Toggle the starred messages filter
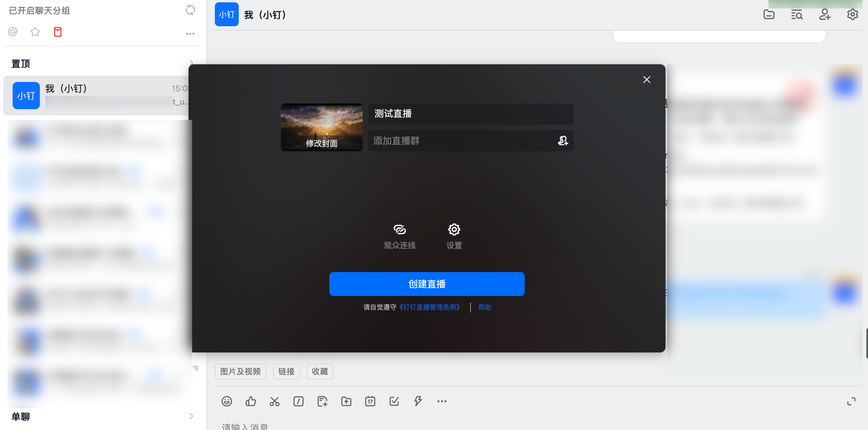This screenshot has width=868, height=430. tap(35, 32)
